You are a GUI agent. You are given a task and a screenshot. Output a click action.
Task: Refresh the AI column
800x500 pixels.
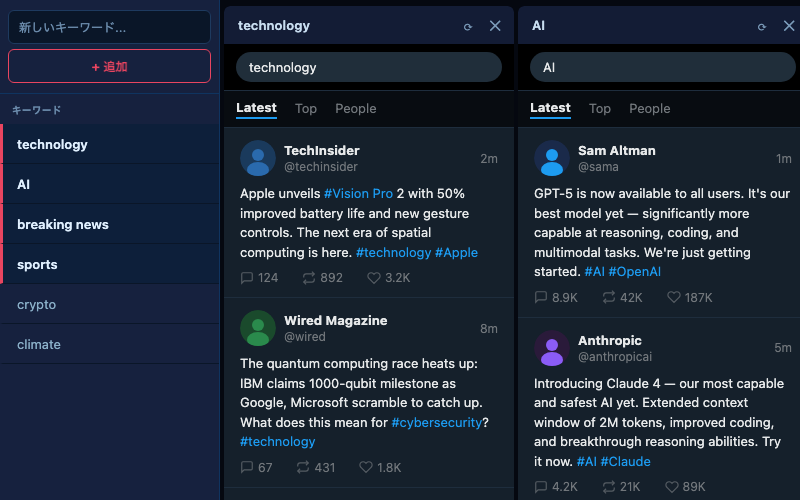point(761,27)
